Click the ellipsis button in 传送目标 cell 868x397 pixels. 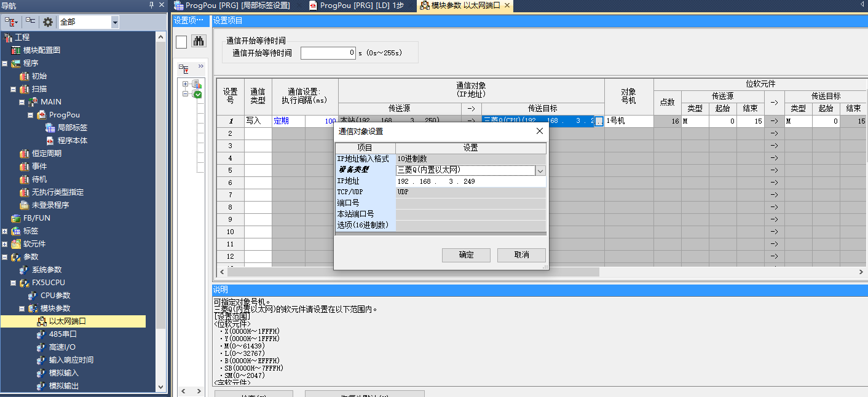tap(599, 122)
